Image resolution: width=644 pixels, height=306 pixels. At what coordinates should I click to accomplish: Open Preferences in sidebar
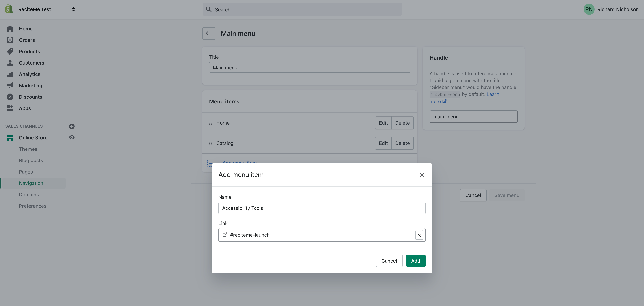click(33, 206)
